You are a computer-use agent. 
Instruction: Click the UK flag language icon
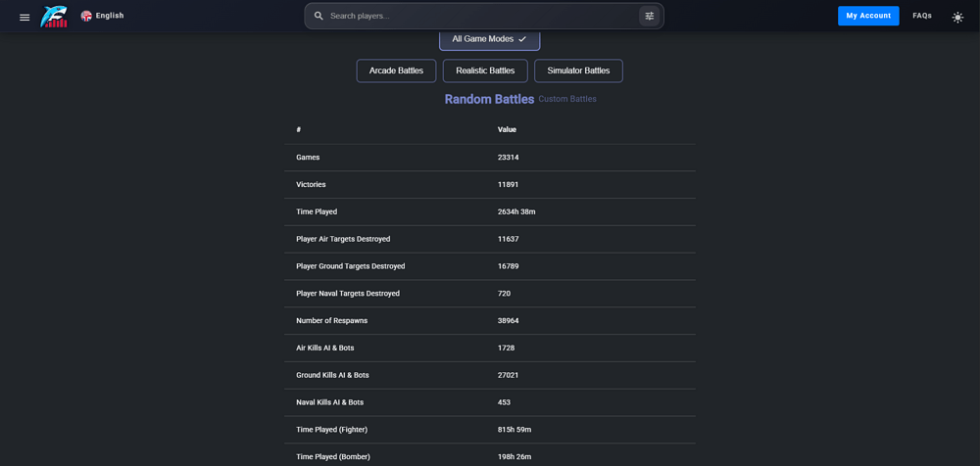[x=86, y=16]
